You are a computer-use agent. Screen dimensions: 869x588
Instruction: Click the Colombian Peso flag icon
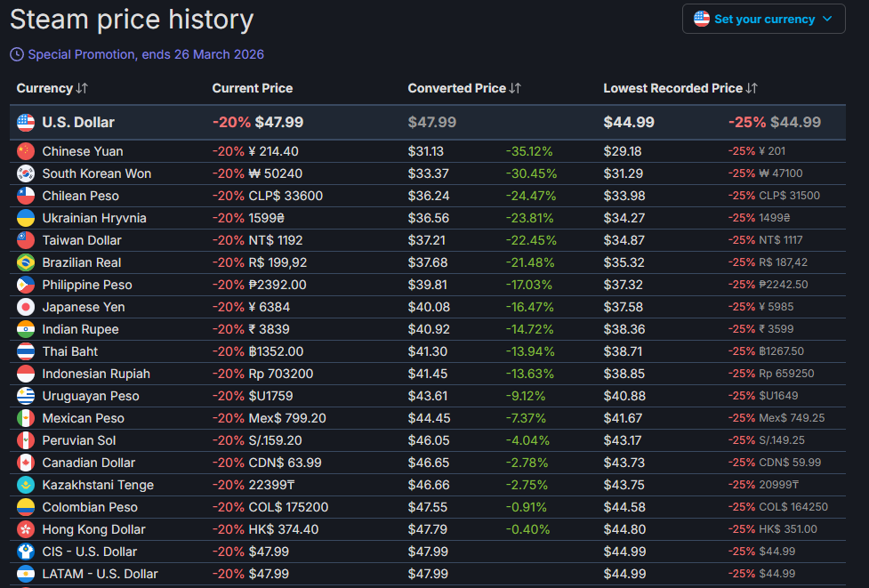(x=26, y=507)
